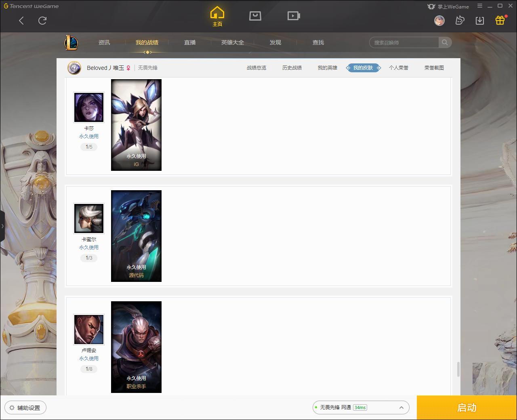Open the 英雄大全 tab
Screen dimensions: 517x420
point(233,42)
